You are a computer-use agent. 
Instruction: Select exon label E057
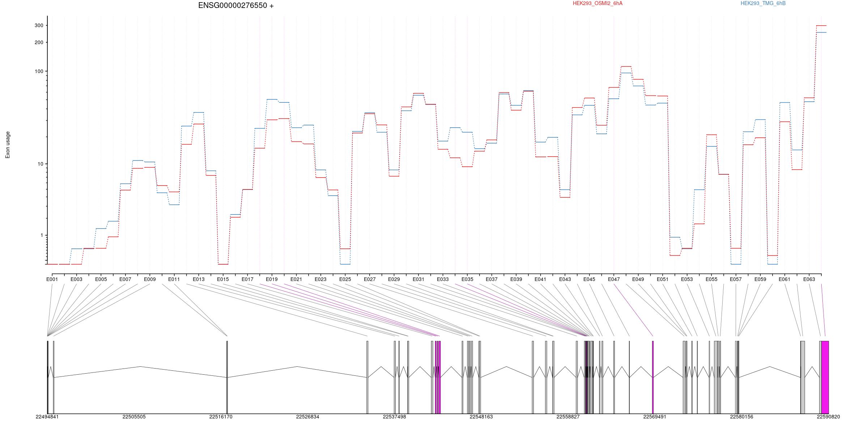pos(736,279)
